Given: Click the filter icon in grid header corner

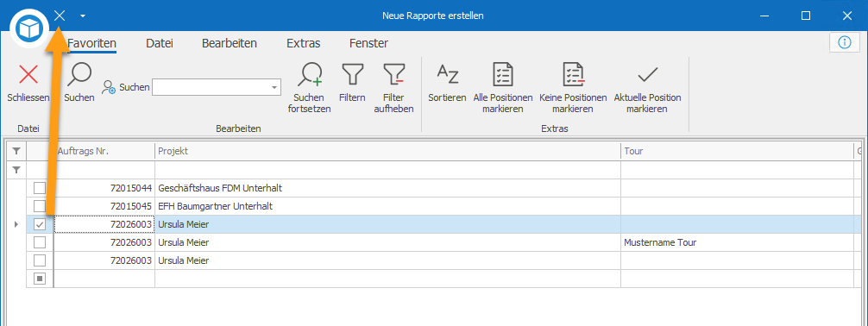Looking at the screenshot, I should 16,151.
